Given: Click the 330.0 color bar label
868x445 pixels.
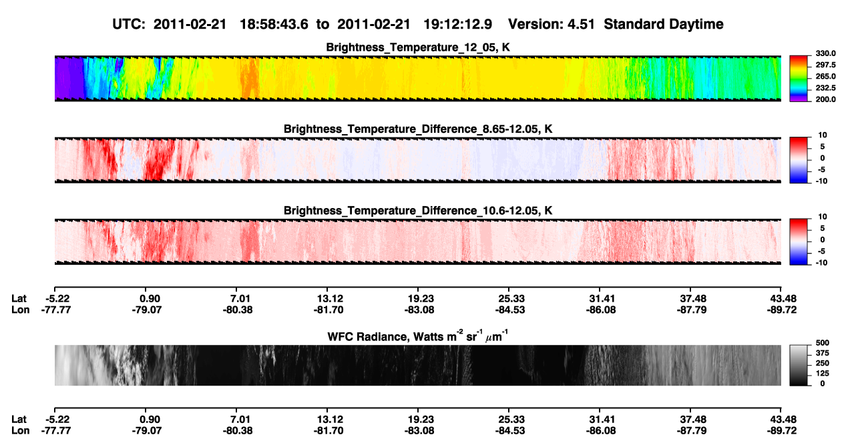Looking at the screenshot, I should tap(827, 54).
